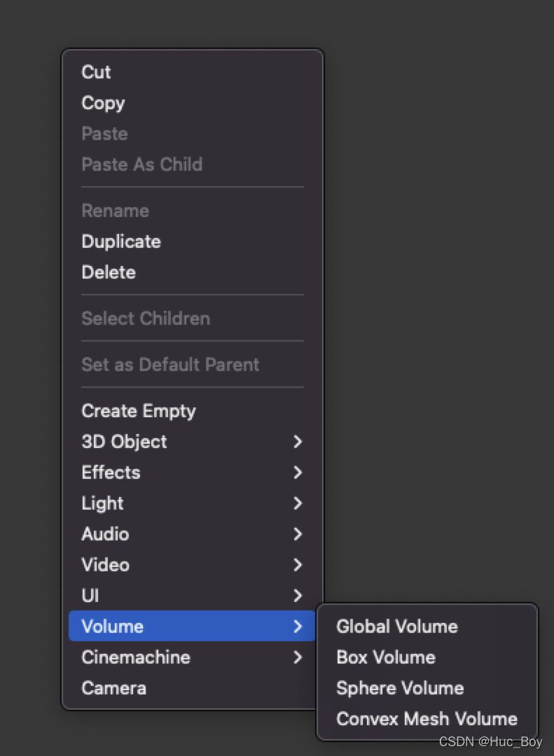554x756 pixels.
Task: Select "Sphere Volume" from the Volume submenu
Action: click(x=399, y=688)
